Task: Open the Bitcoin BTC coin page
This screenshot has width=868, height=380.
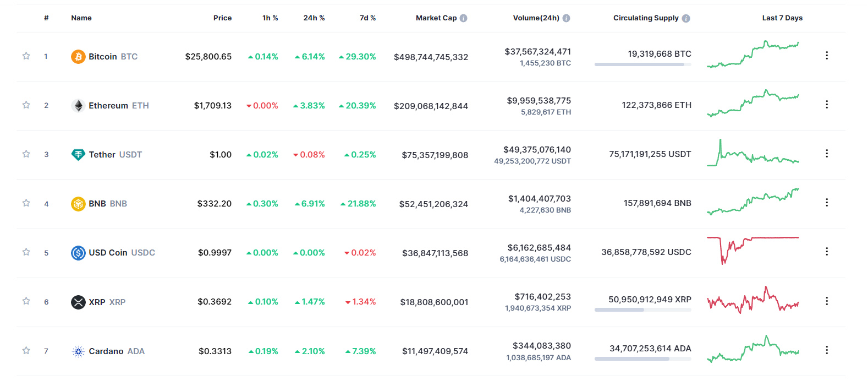Action: [113, 57]
